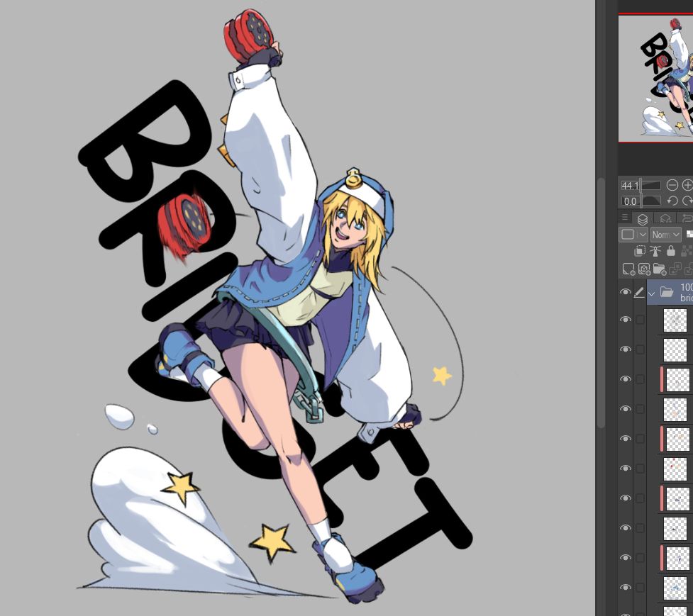Click the zoom out minus icon in Navigator
Viewport: 693px width, 616px height.
[x=672, y=185]
